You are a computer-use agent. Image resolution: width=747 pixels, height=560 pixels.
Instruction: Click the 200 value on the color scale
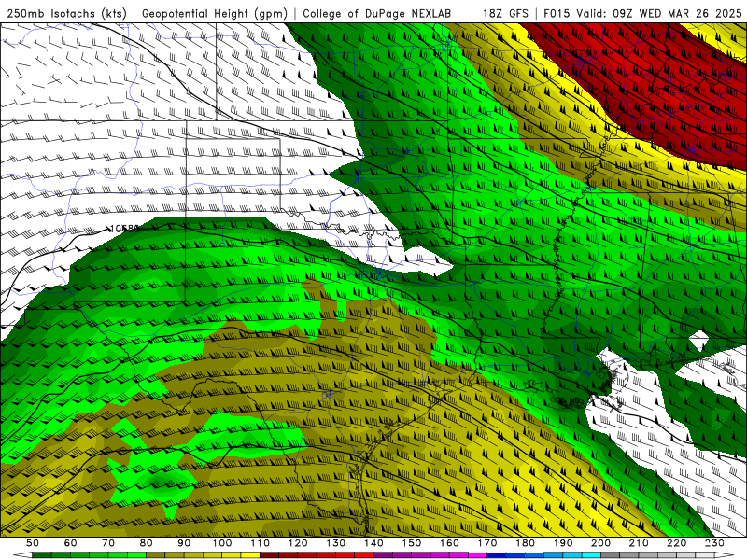[600, 543]
